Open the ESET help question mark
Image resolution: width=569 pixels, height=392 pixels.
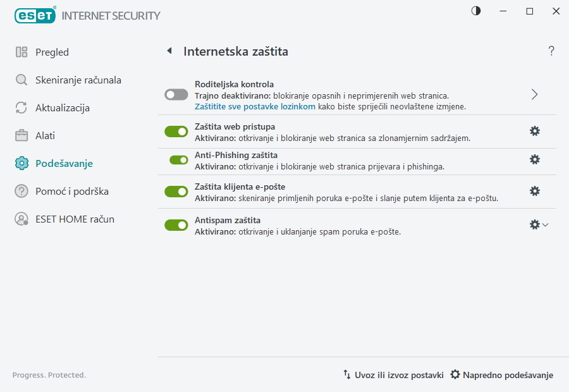point(551,51)
